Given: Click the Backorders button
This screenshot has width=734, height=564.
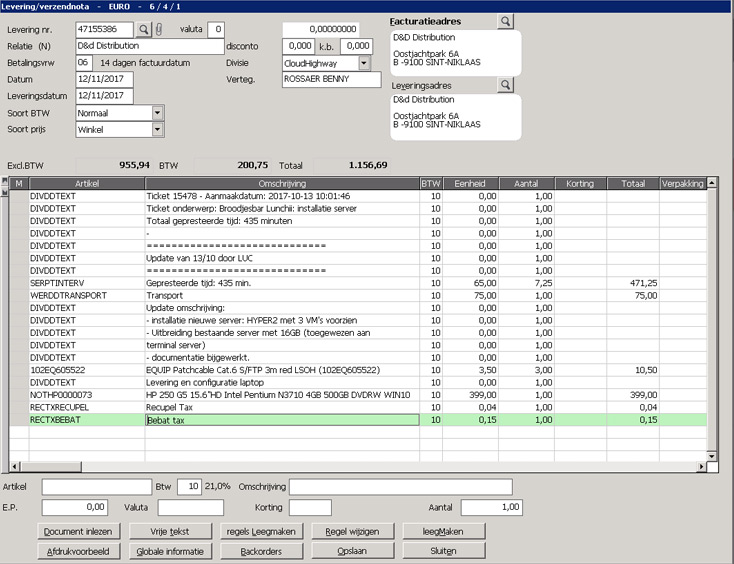Looking at the screenshot, I should 261,551.
